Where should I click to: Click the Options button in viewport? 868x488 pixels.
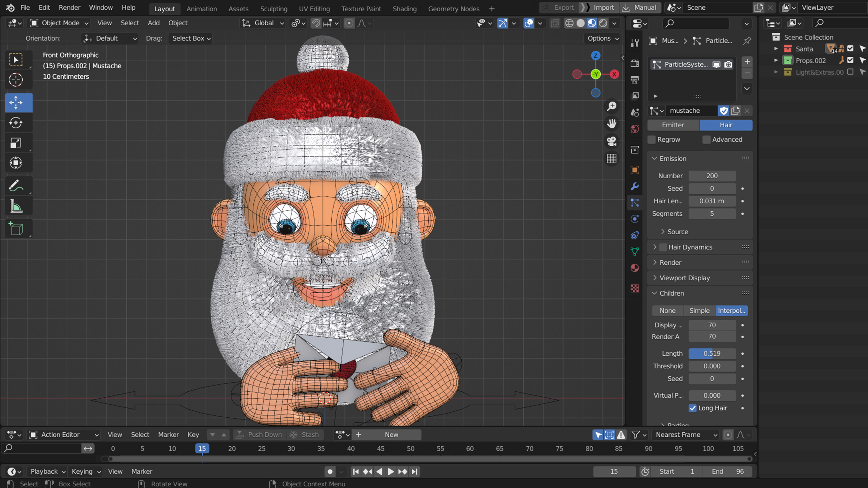point(603,38)
